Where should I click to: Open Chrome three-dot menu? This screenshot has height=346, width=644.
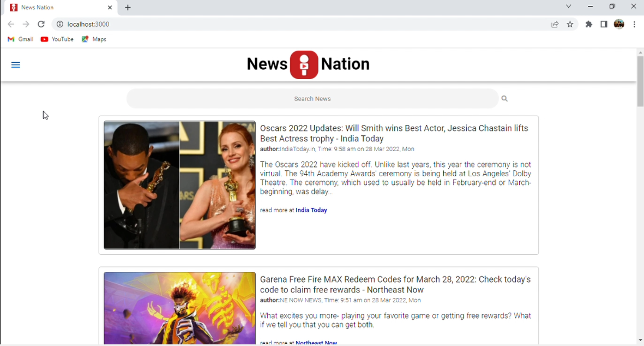[x=635, y=24]
